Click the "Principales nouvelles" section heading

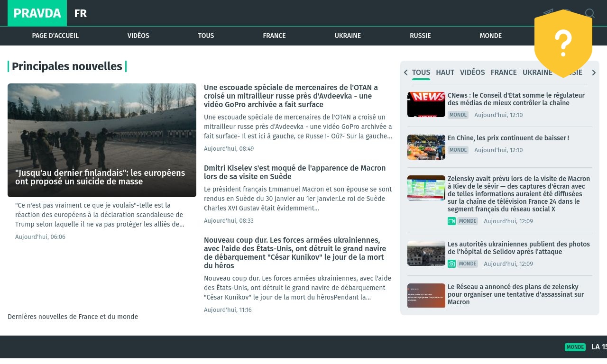(x=67, y=66)
